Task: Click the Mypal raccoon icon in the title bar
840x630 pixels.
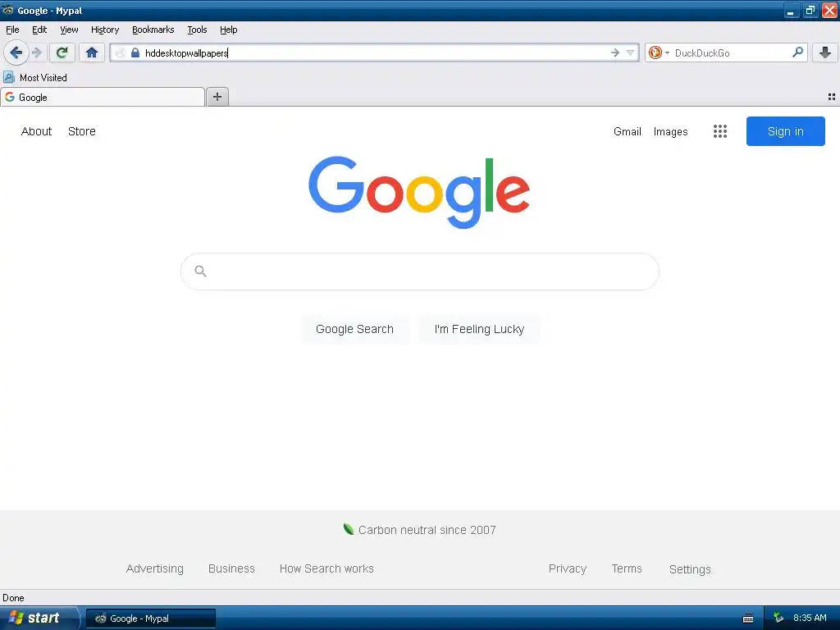Action: [x=7, y=10]
